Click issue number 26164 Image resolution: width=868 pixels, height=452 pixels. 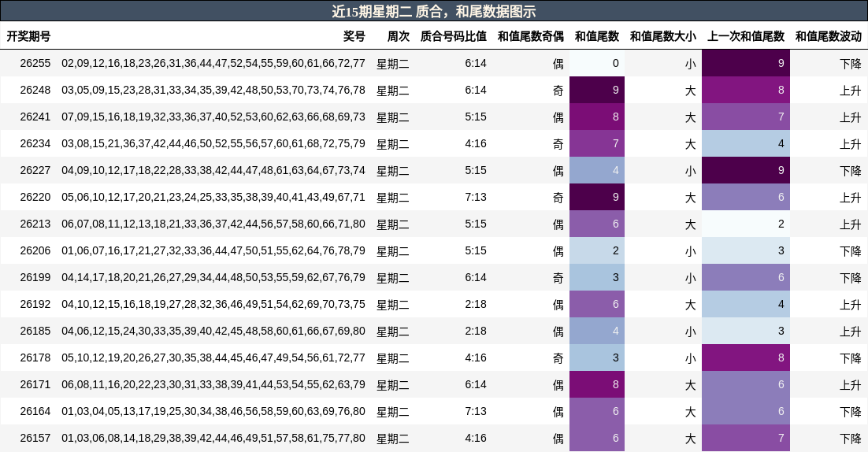[x=35, y=412]
